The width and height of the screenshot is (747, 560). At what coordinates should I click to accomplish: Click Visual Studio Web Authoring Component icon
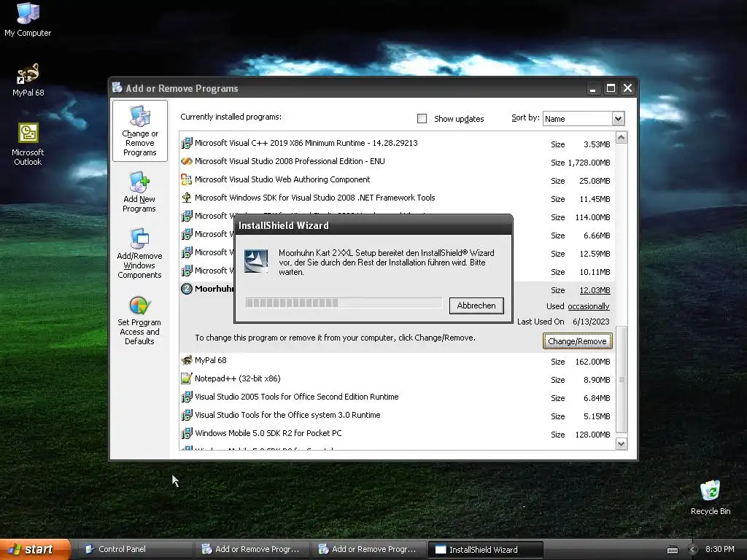pyautogui.click(x=186, y=179)
